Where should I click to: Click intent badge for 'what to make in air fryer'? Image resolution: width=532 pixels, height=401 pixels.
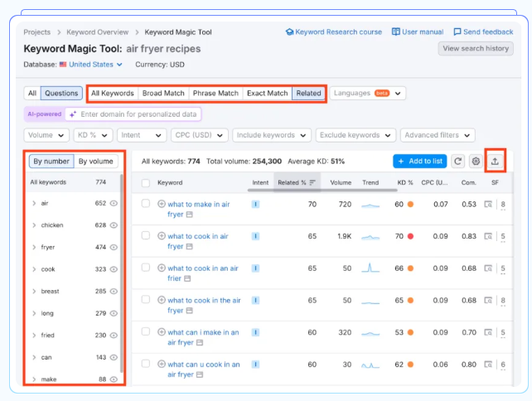click(x=255, y=205)
